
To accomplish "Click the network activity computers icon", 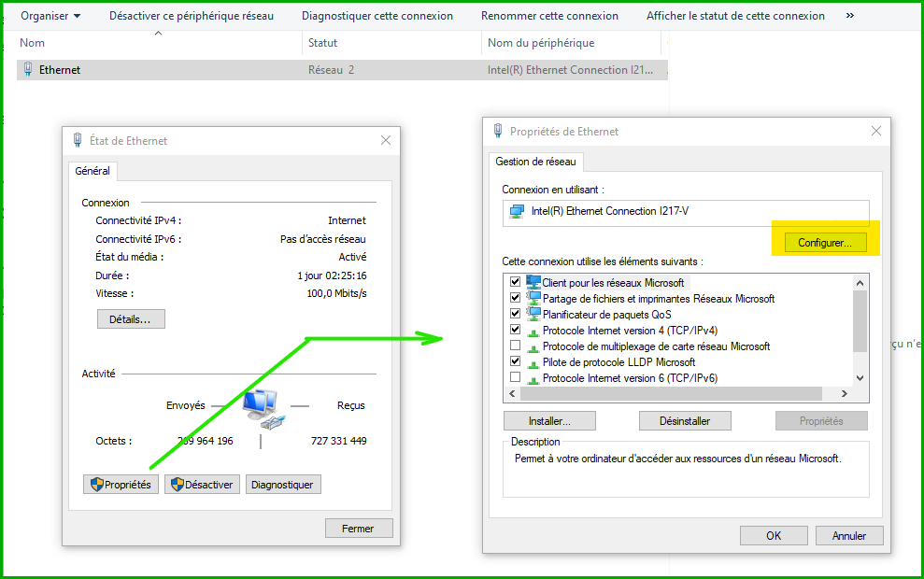I will pos(264,408).
